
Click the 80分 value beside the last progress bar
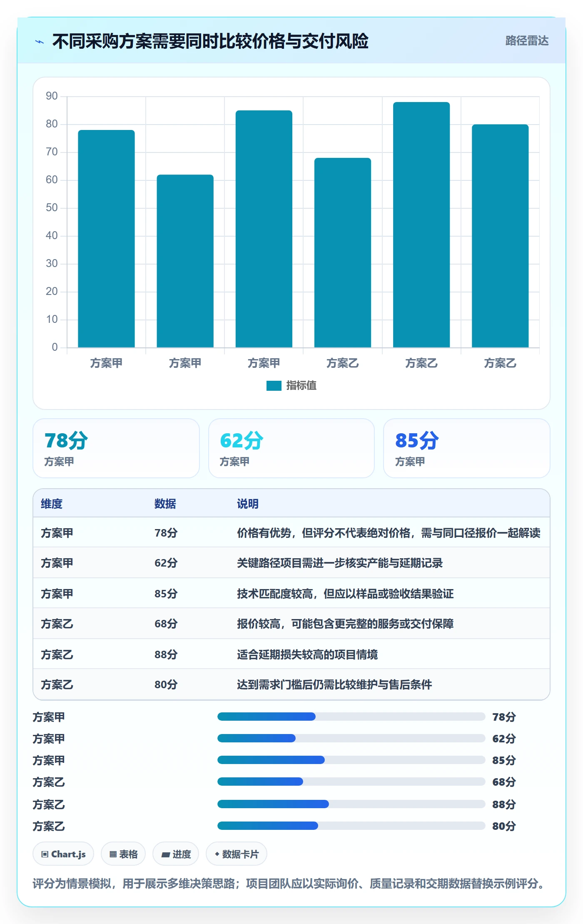click(504, 826)
